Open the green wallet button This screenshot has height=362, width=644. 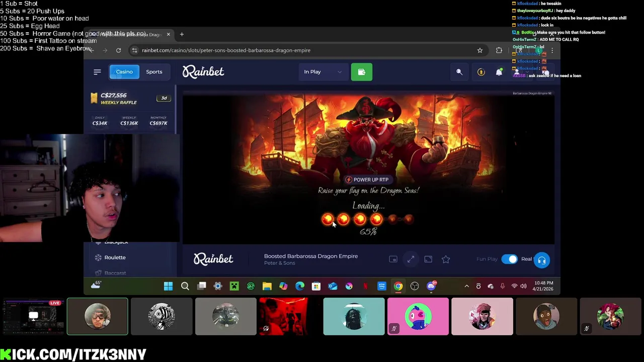[x=361, y=72]
